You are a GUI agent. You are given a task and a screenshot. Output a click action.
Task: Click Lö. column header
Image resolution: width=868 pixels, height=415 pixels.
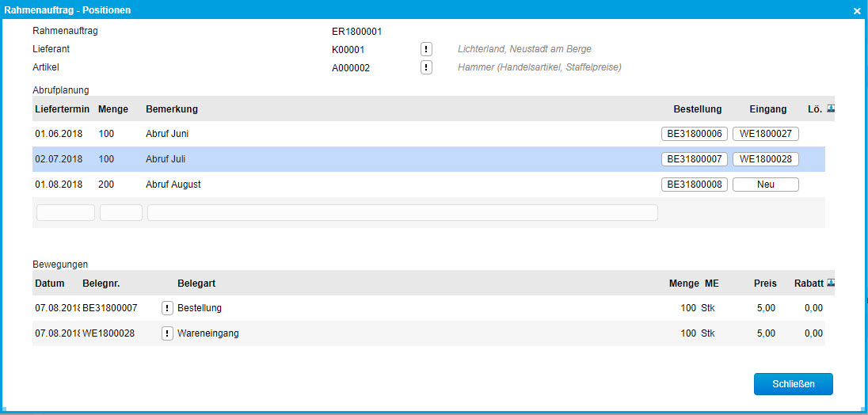pos(816,109)
